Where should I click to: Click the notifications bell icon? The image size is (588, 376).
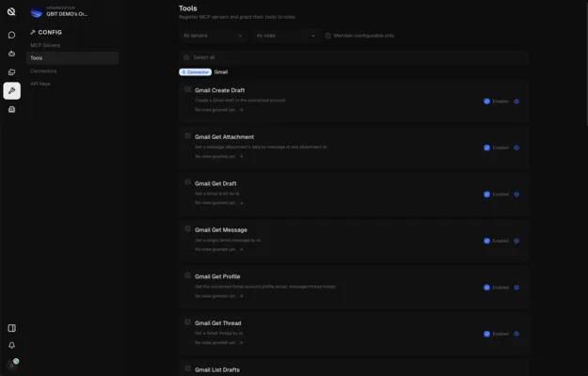click(11, 345)
